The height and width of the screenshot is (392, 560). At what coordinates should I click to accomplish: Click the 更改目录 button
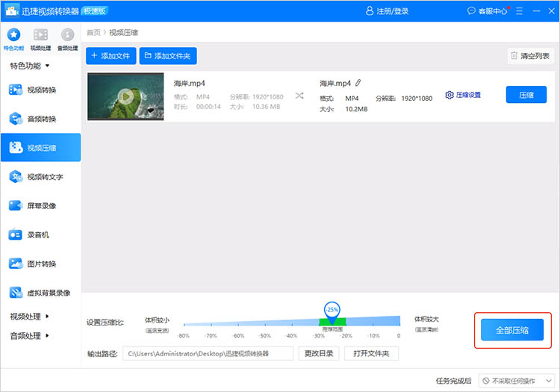[319, 353]
